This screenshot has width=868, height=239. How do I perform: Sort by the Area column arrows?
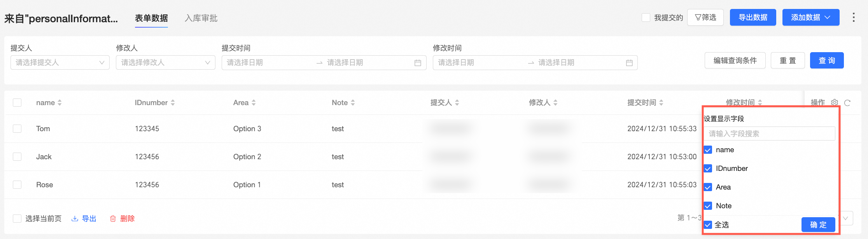pos(254,103)
